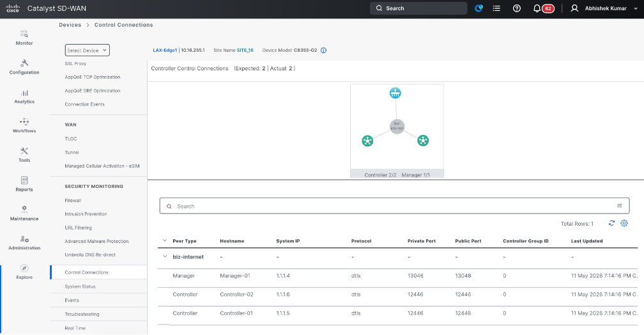
Task: Open the Tools icon
Action: (x=24, y=152)
